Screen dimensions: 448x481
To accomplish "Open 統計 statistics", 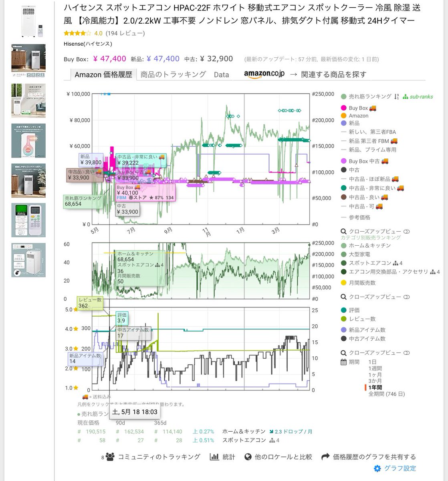I will [228, 457].
